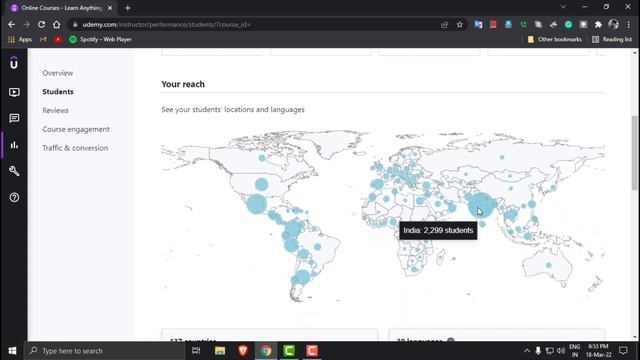The height and width of the screenshot is (360, 640).
Task: Open the Reading list
Action: [x=612, y=40]
